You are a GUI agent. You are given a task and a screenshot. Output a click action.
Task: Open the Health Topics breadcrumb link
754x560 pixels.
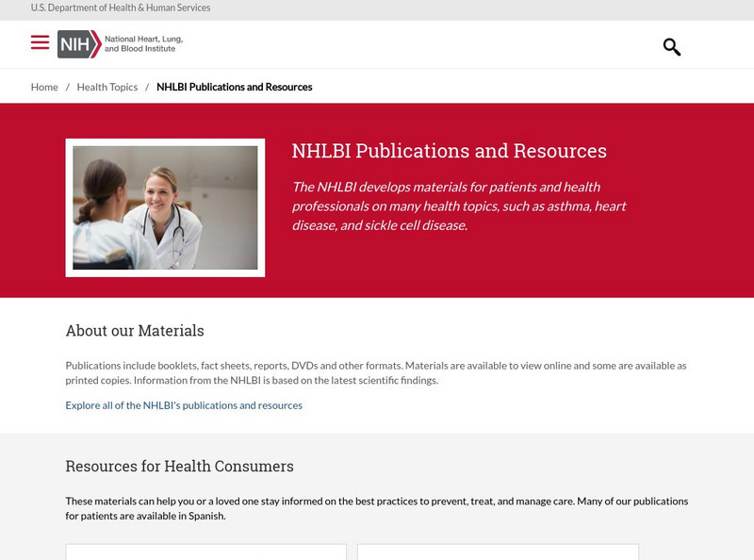tap(107, 87)
